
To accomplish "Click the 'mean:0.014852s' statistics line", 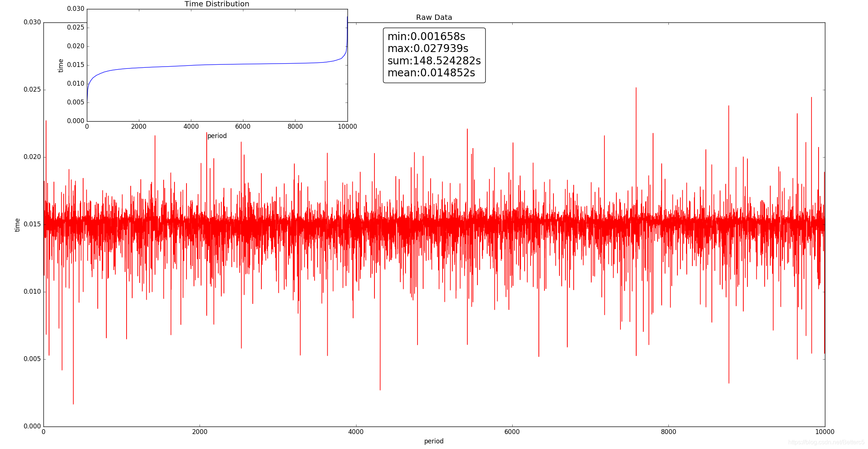I will (x=431, y=73).
